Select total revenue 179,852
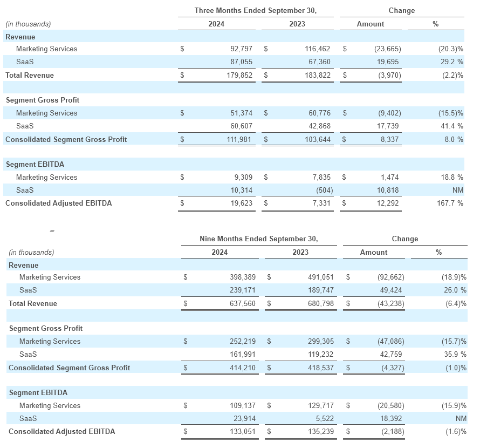Screen dimensions: 480x448 point(239,76)
